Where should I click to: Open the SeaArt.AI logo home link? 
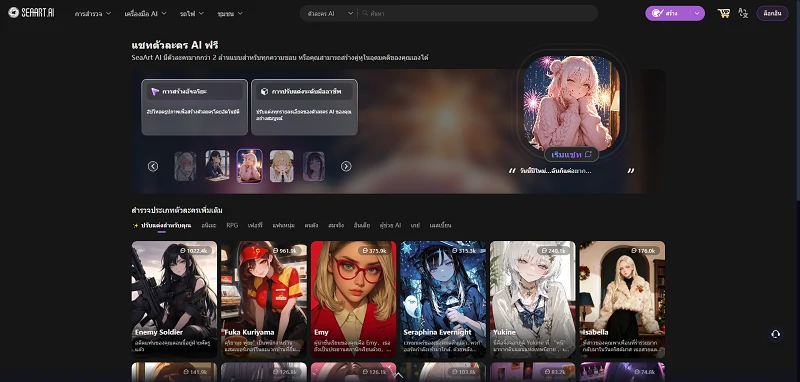click(x=31, y=13)
